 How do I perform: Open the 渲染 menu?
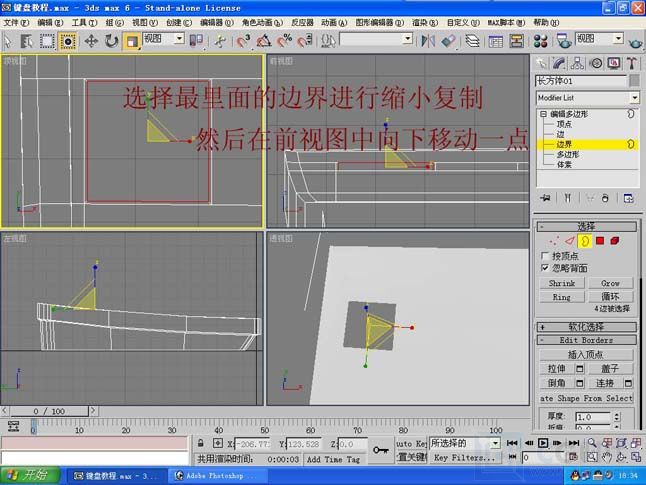(x=425, y=23)
